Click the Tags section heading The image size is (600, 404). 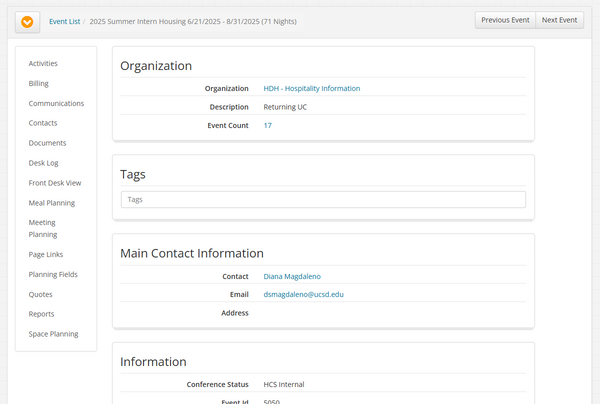[133, 174]
